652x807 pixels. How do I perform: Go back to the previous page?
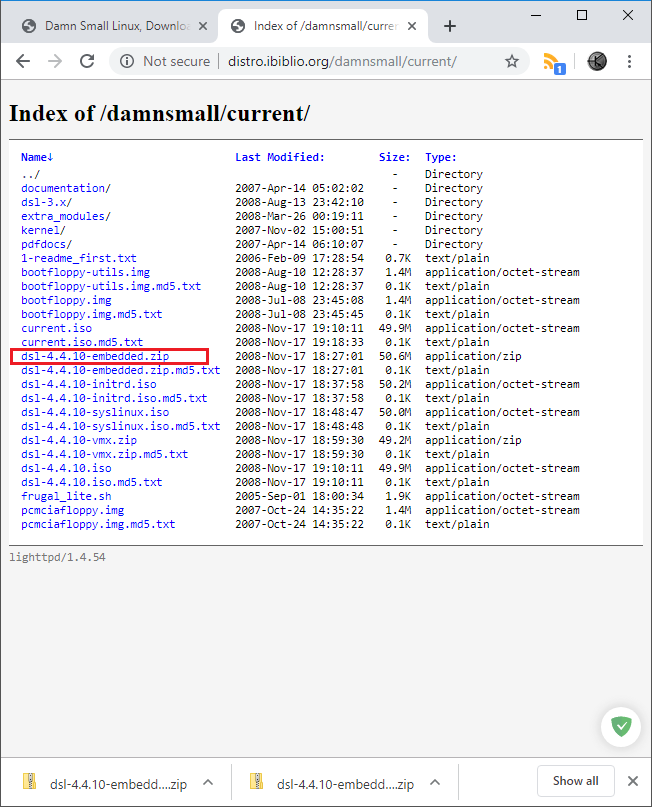pyautogui.click(x=23, y=61)
